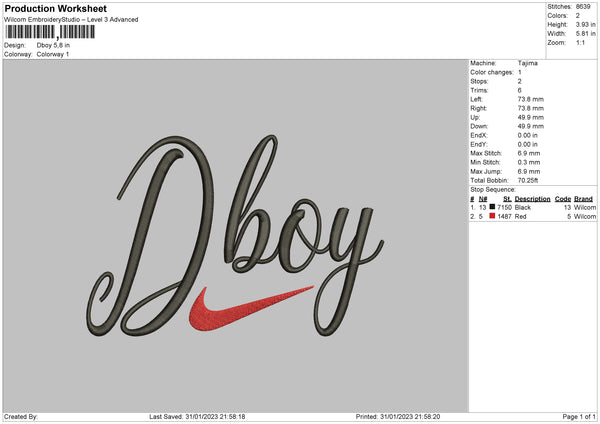Click the Height value '3.93 in'
Screen dimensions: 600x424
point(585,24)
